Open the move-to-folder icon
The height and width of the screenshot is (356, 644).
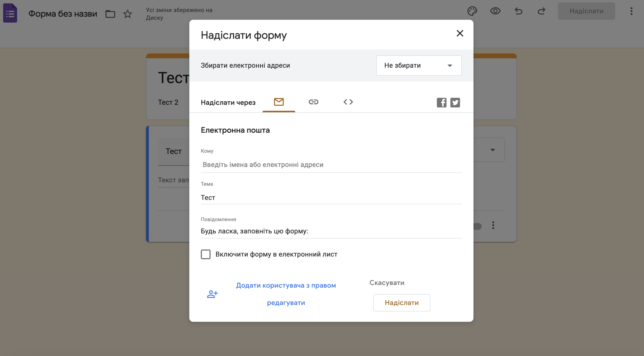(110, 14)
